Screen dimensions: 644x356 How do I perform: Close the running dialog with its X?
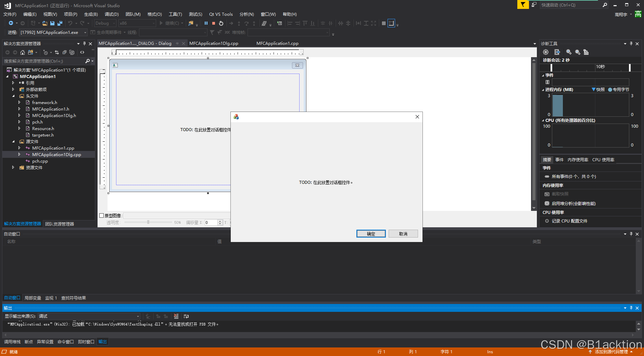pyautogui.click(x=417, y=117)
